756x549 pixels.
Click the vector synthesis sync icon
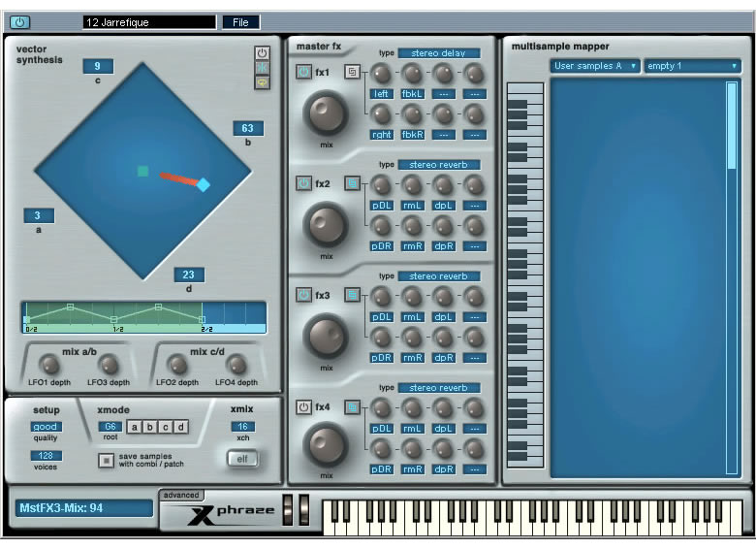point(262,68)
